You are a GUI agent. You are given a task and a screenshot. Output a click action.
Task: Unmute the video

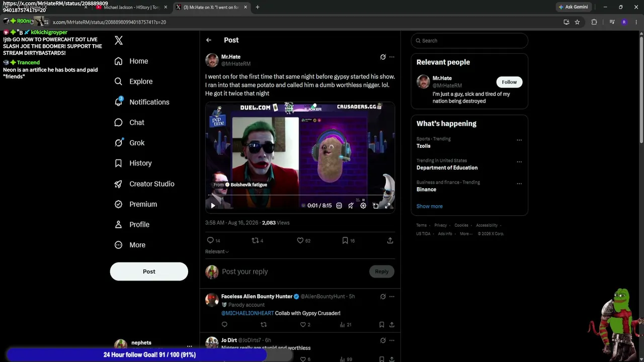point(351,206)
